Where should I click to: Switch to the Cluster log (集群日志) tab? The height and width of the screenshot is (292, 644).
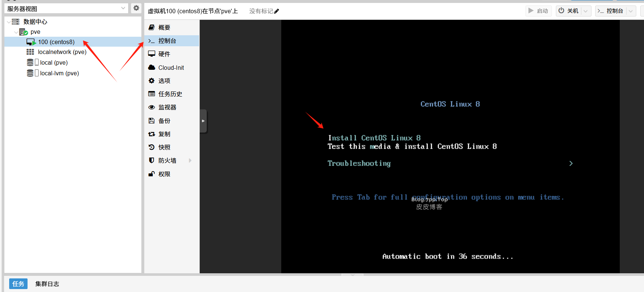[47, 284]
